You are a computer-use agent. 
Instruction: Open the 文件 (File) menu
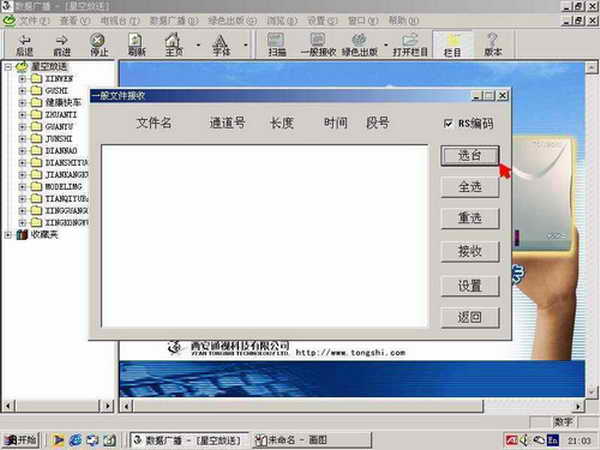click(33, 20)
